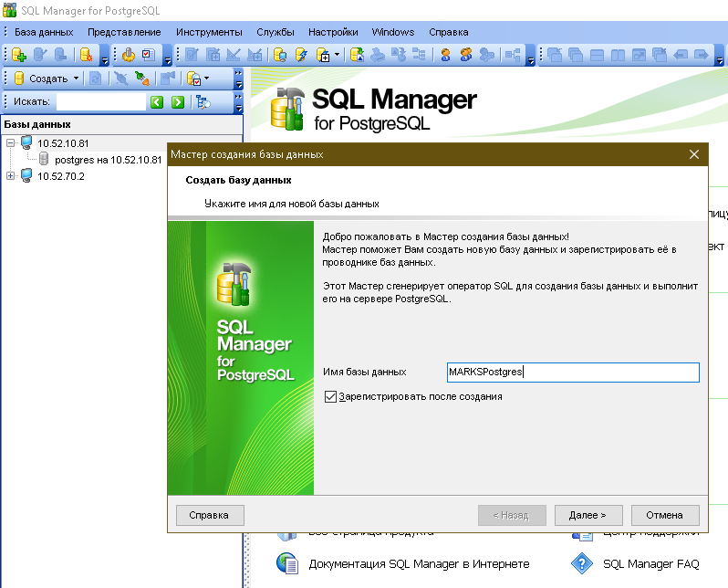The width and height of the screenshot is (728, 588).
Task: Open dropdown arrow next to database search icon
Action: [x=206, y=79]
